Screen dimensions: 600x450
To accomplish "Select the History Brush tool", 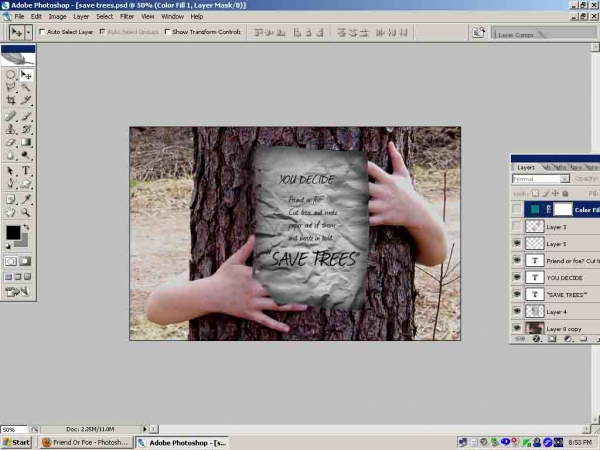I will (26, 129).
